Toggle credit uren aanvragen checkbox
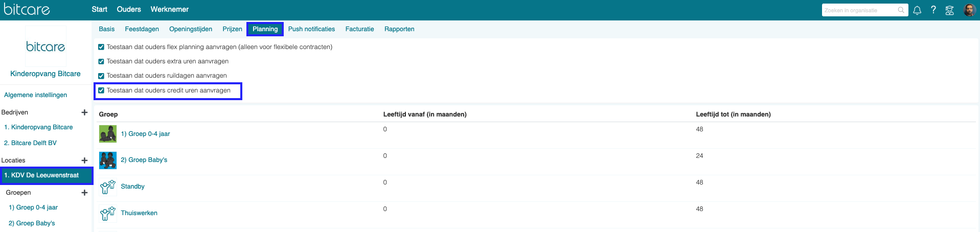Viewport: 980px width, 232px height. tap(101, 90)
